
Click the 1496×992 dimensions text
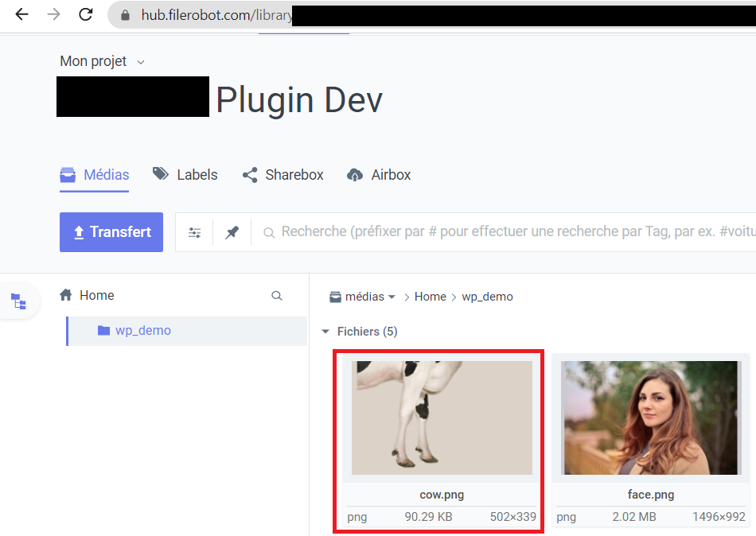click(719, 517)
